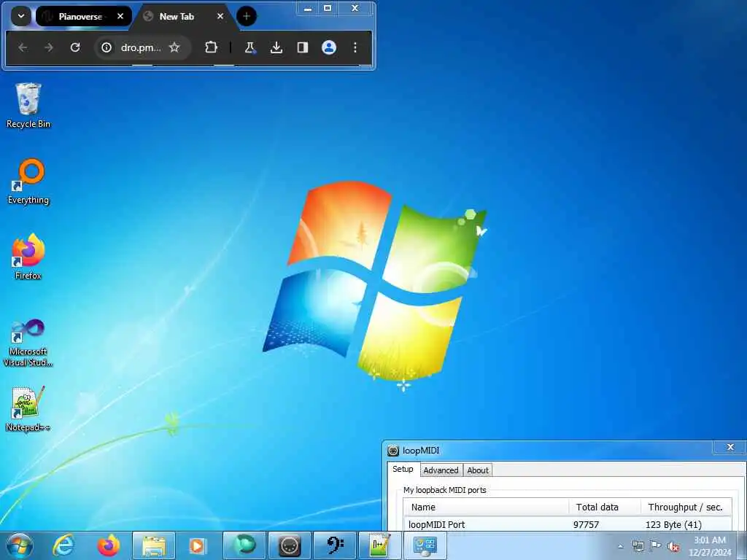The width and height of the screenshot is (747, 560).
Task: Select the Everything search desktop shortcut
Action: pos(28,182)
